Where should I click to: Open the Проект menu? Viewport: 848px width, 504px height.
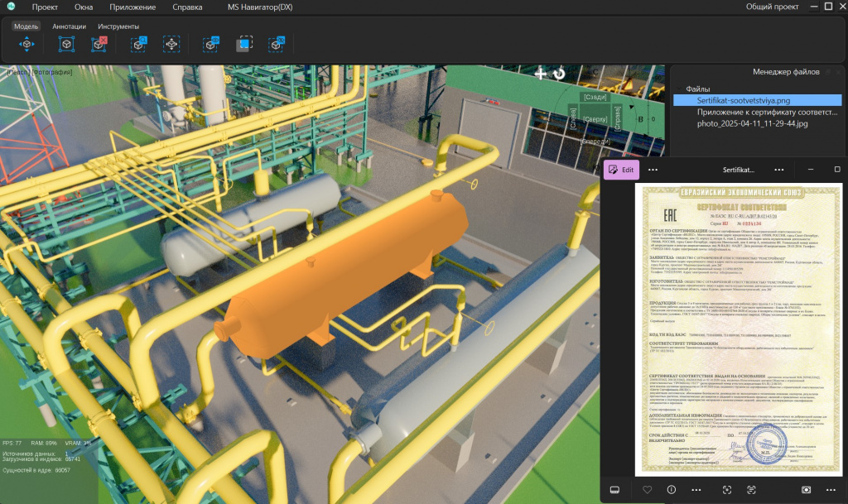click(x=45, y=7)
